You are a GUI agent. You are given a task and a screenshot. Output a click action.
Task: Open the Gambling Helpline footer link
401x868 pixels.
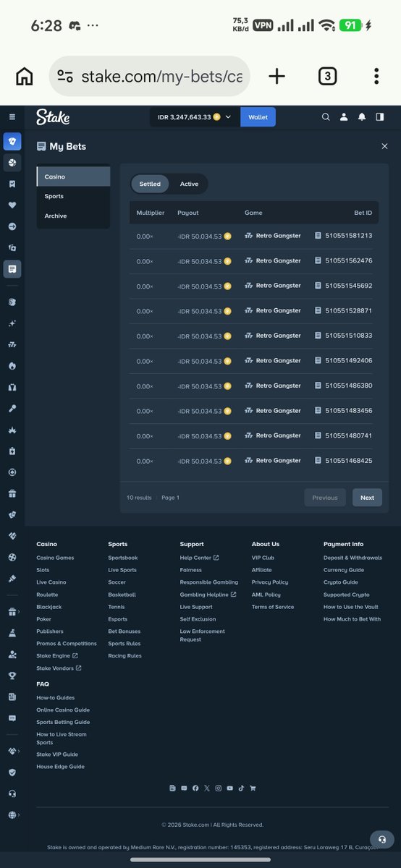click(208, 595)
